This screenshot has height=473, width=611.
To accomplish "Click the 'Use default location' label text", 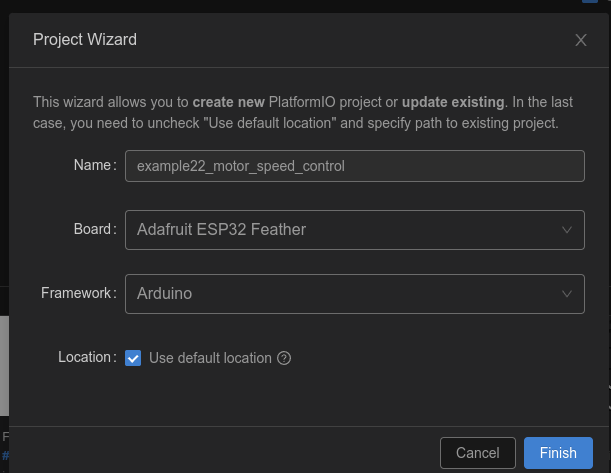I will click(x=210, y=358).
